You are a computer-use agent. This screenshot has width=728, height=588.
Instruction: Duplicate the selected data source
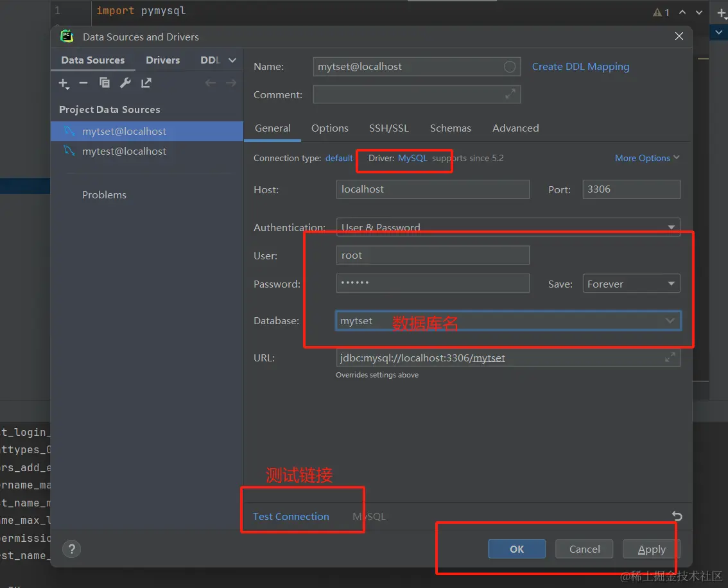pos(105,83)
